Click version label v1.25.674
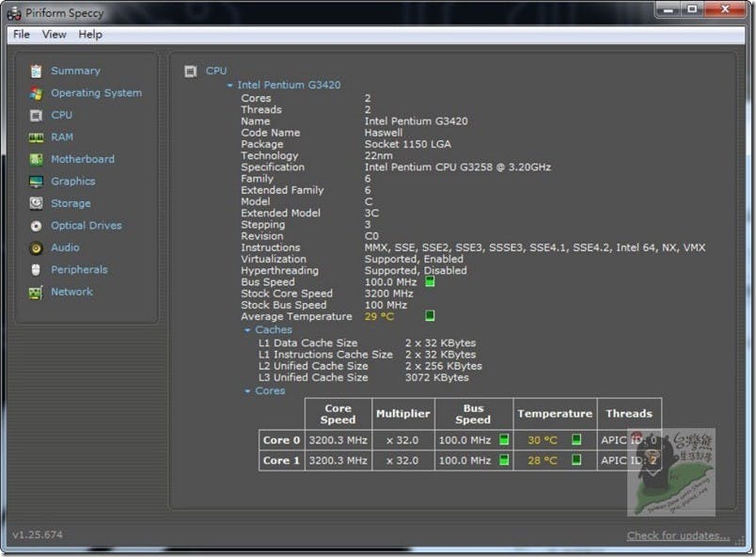The height and width of the screenshot is (557, 756). (x=38, y=534)
